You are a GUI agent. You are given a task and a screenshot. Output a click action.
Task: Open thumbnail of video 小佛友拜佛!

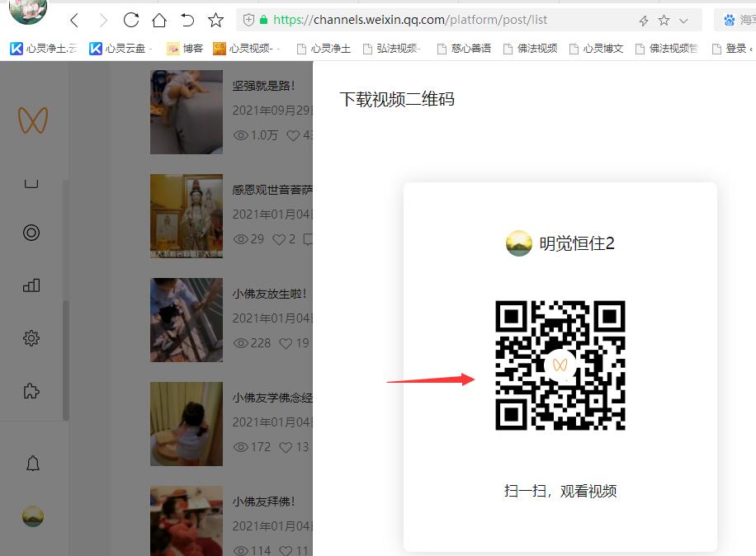[187, 521]
